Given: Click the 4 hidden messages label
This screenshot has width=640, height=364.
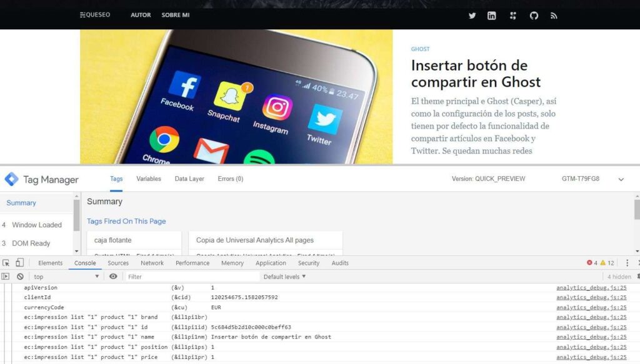Looking at the screenshot, I should [x=619, y=277].
